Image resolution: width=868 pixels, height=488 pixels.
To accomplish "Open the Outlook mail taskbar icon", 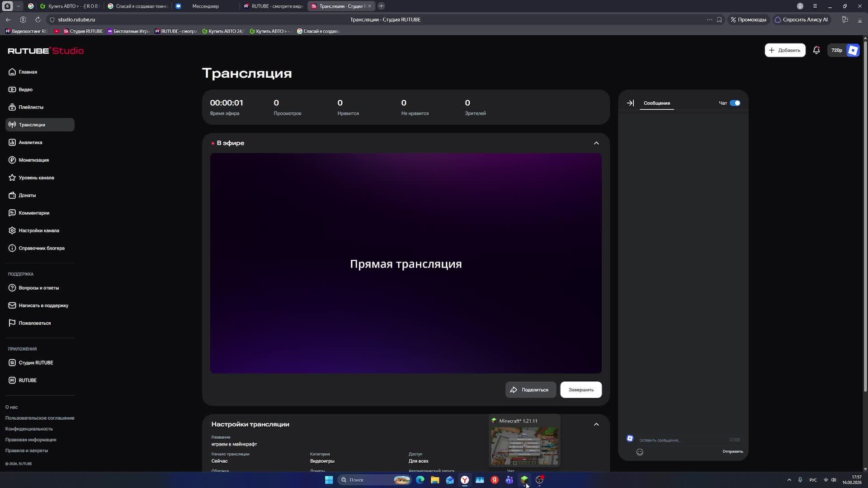I will (x=450, y=480).
